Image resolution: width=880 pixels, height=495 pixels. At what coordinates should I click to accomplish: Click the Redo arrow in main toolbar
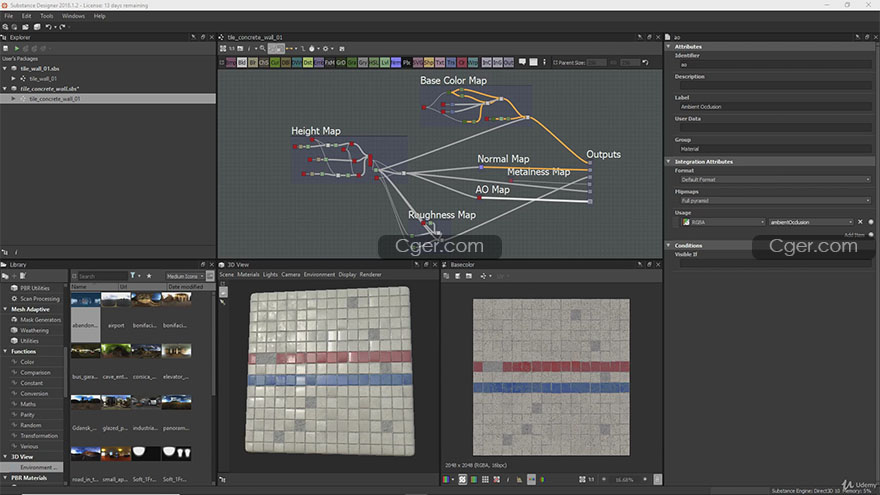point(62,26)
